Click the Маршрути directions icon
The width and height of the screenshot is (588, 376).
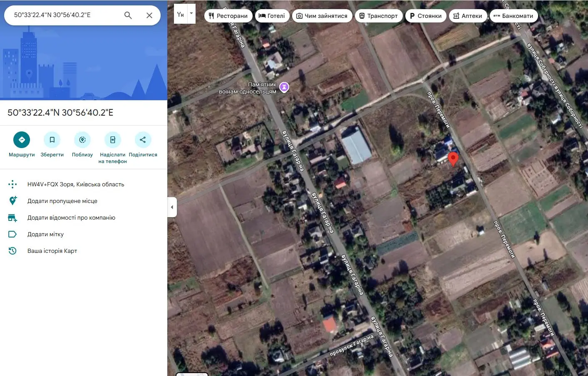tap(22, 139)
